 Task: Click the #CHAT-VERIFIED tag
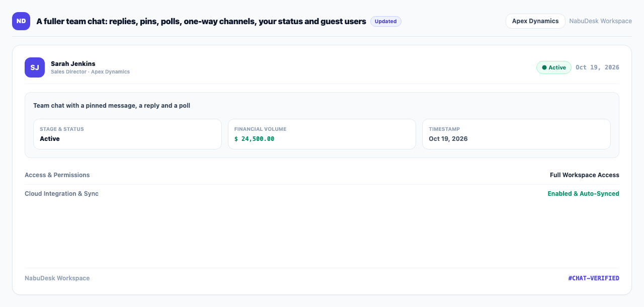click(594, 278)
